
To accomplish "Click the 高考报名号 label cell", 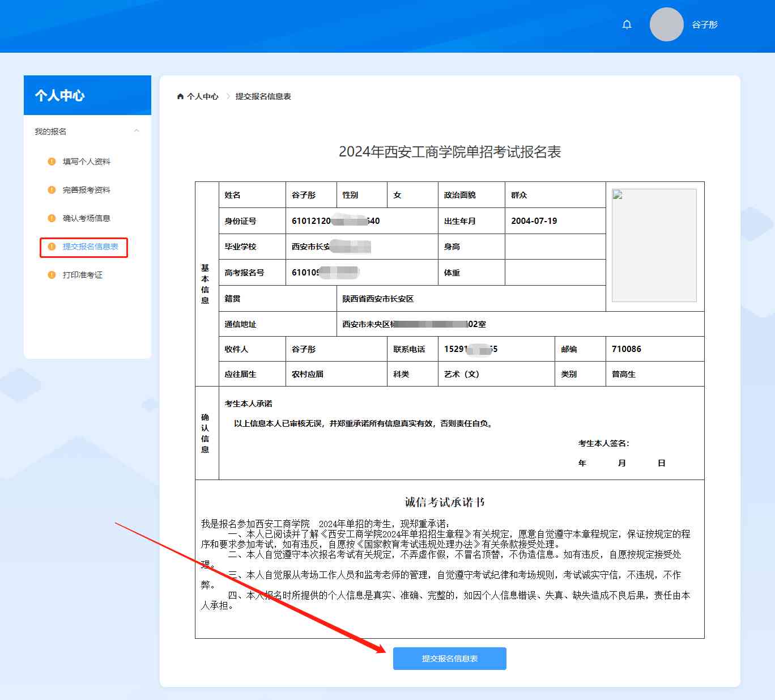I will 252,273.
